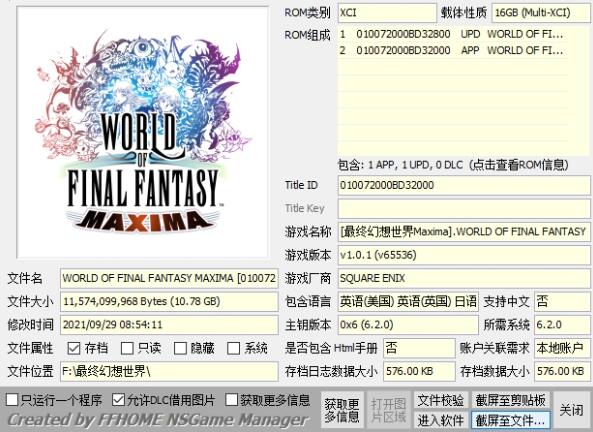
Task: Click the 所需系统 6.2.0 field
Action: 562,325
